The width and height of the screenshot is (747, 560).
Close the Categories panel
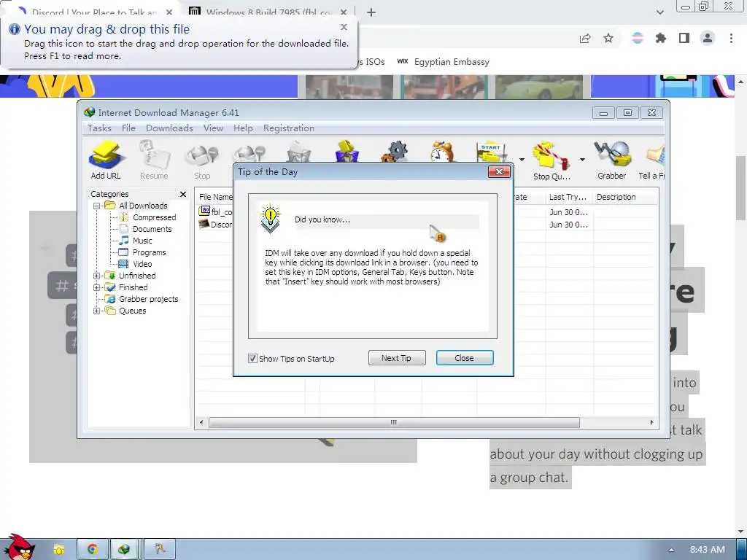183,194
